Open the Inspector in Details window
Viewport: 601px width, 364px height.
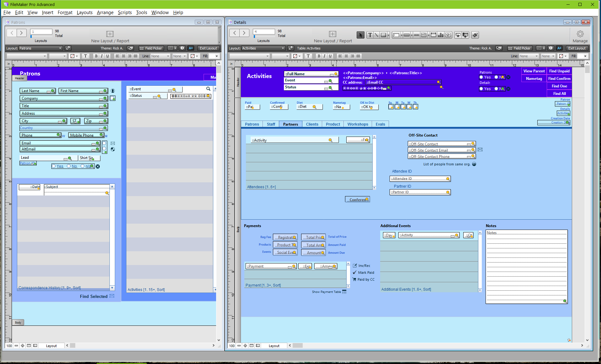pyautogui.click(x=551, y=48)
